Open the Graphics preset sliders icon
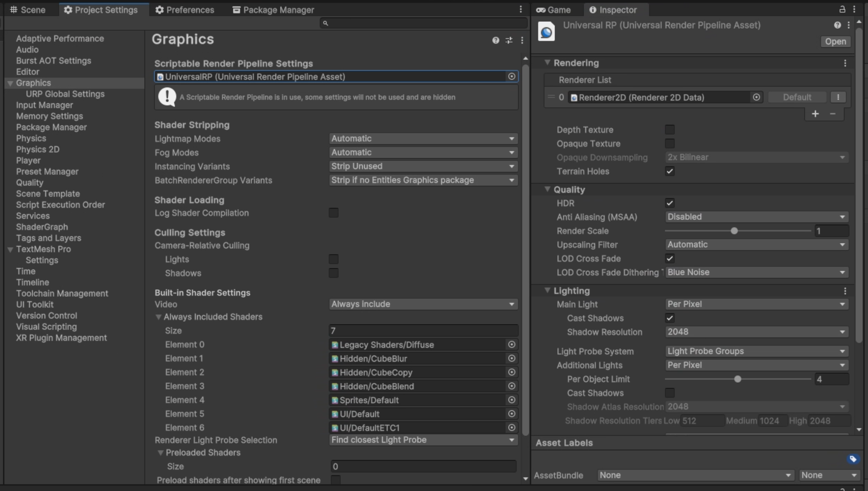Viewport: 868px width, 491px height. coord(509,40)
